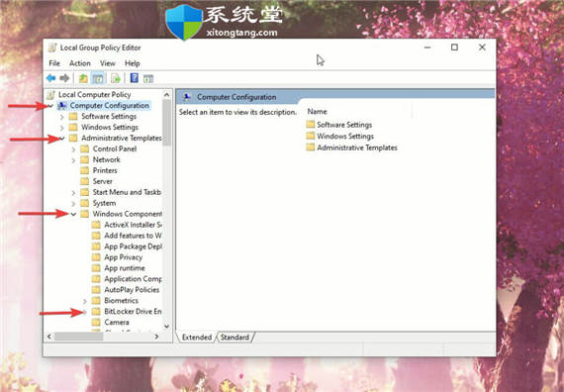Click the App Privacy folder icon
Viewport: 564px width, 392px height.
coord(96,257)
